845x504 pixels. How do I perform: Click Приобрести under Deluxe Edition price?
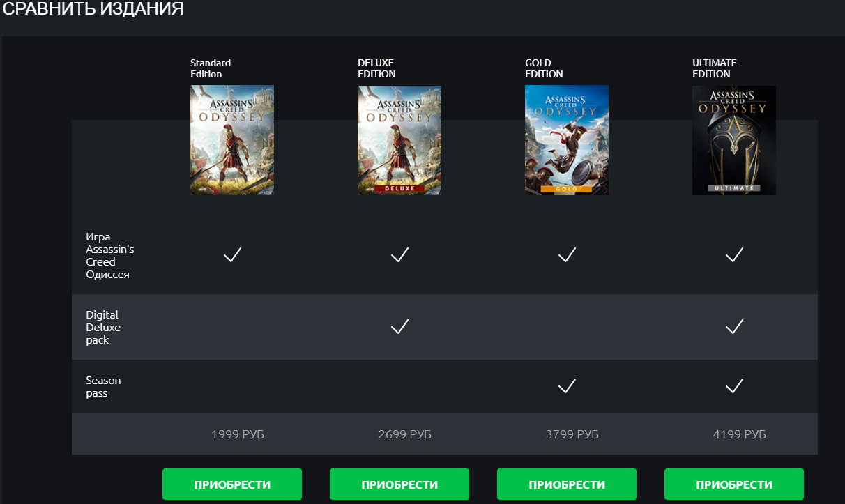(x=399, y=484)
